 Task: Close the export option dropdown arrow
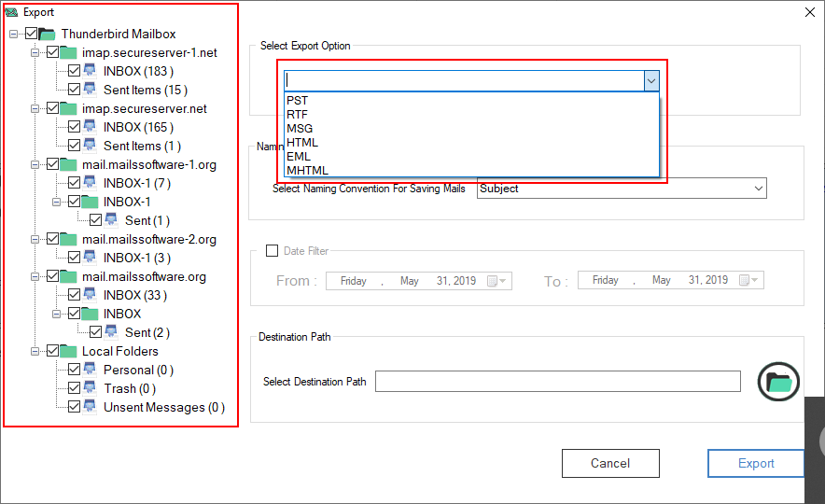click(651, 81)
